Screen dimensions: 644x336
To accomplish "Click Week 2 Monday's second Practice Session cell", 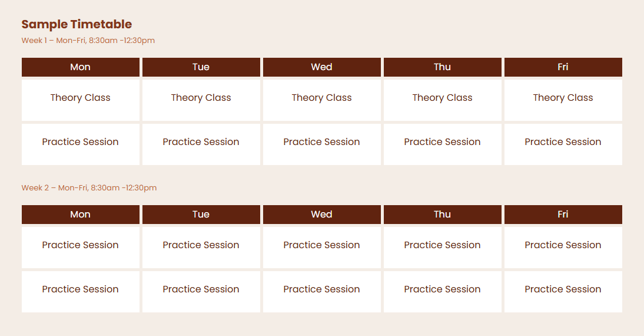I will pos(81,289).
